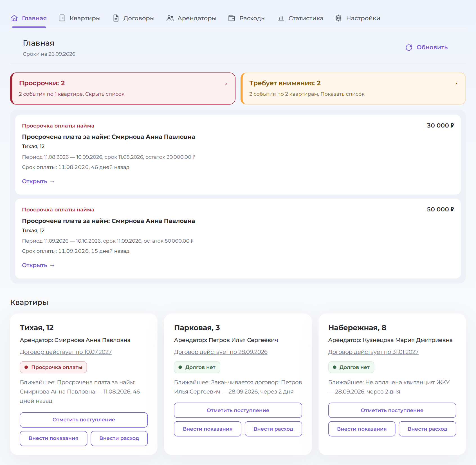Click the Тихая, 12 apartment card title
Screen dimensions: 476x465
tap(37, 328)
